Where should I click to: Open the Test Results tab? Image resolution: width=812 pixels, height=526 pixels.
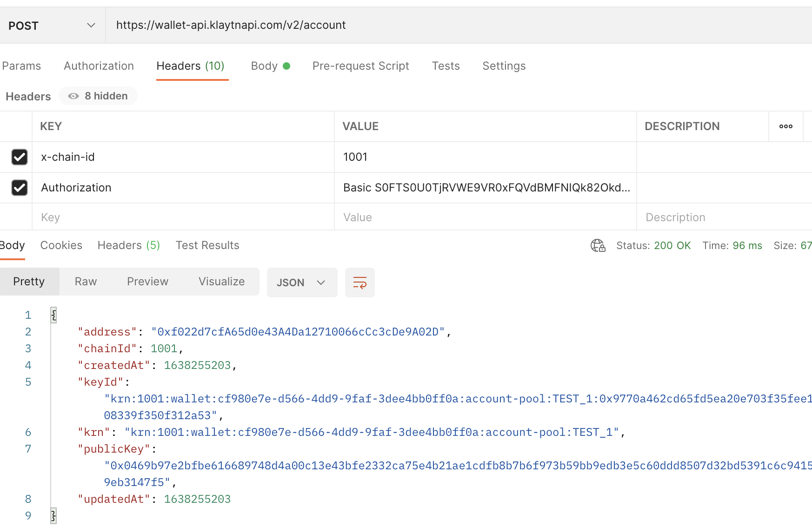point(207,245)
